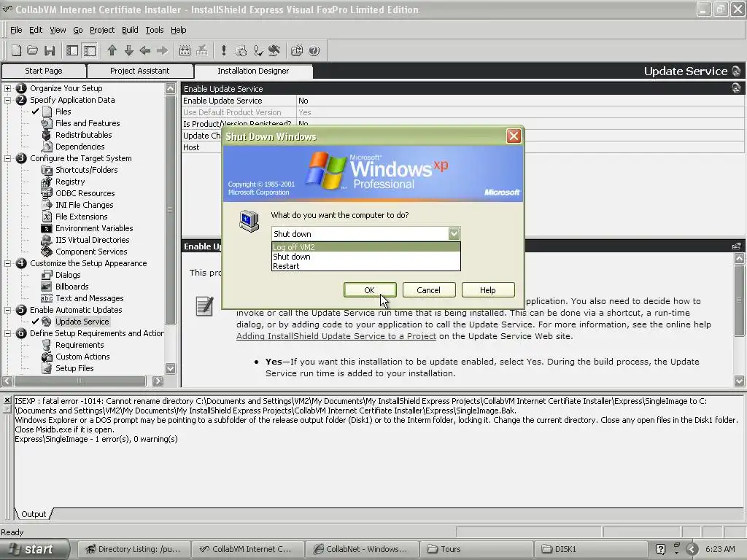Open File Extensions item
747x560 pixels.
click(x=82, y=217)
